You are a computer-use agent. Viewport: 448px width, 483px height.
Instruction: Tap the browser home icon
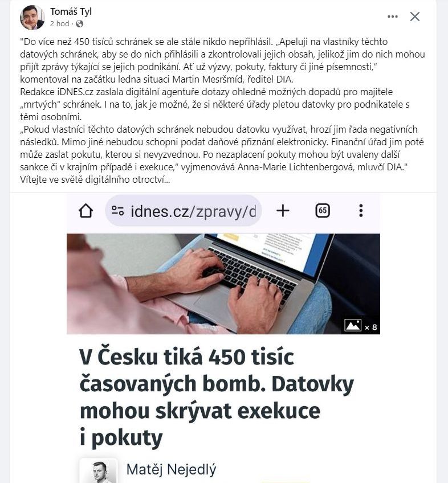pyautogui.click(x=85, y=211)
